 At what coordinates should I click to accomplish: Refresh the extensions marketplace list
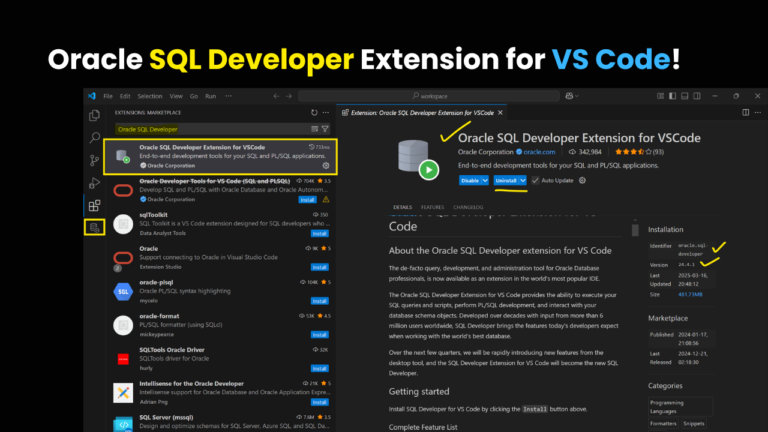pyautogui.click(x=314, y=113)
